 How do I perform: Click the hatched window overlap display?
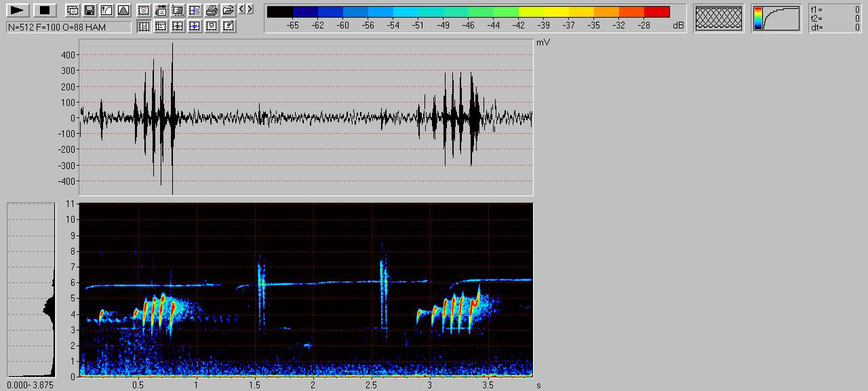[719, 18]
